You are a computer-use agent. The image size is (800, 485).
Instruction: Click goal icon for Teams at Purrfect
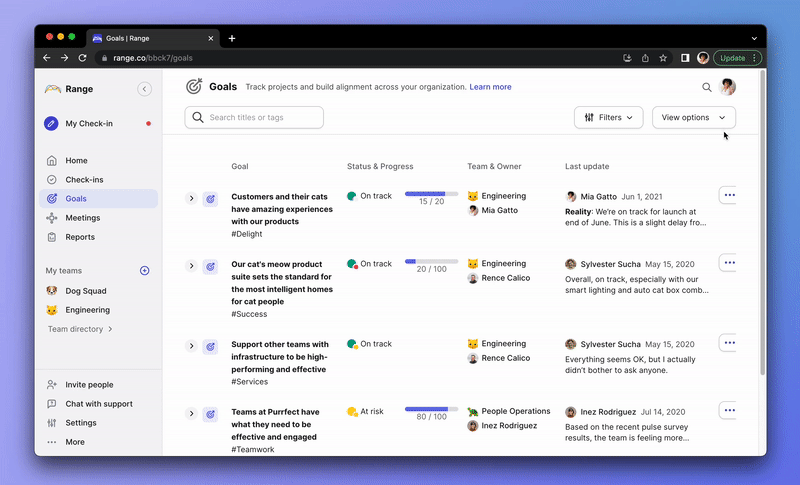pyautogui.click(x=210, y=414)
